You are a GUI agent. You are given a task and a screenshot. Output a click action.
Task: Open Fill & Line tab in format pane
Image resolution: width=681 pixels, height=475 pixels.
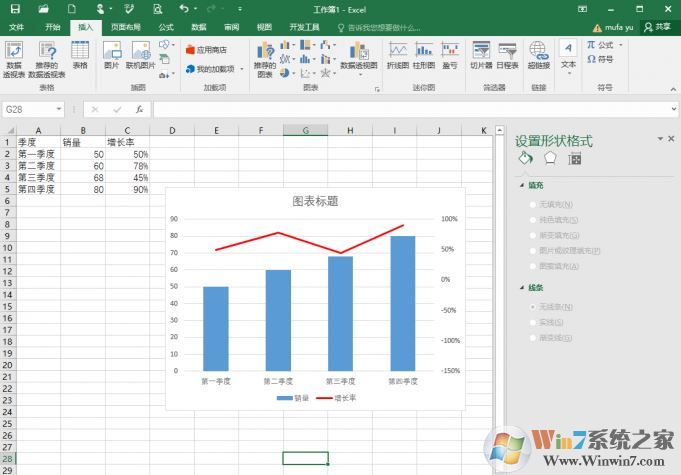click(526, 158)
